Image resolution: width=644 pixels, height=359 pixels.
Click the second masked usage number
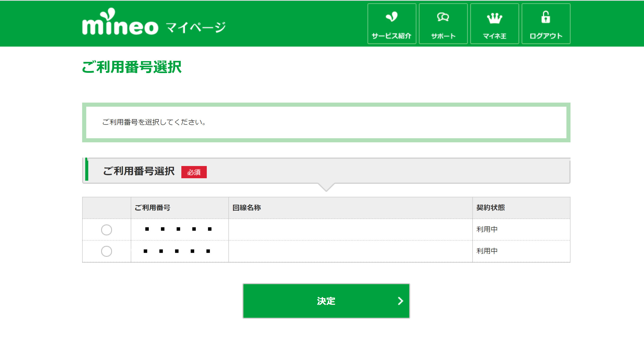(x=177, y=251)
